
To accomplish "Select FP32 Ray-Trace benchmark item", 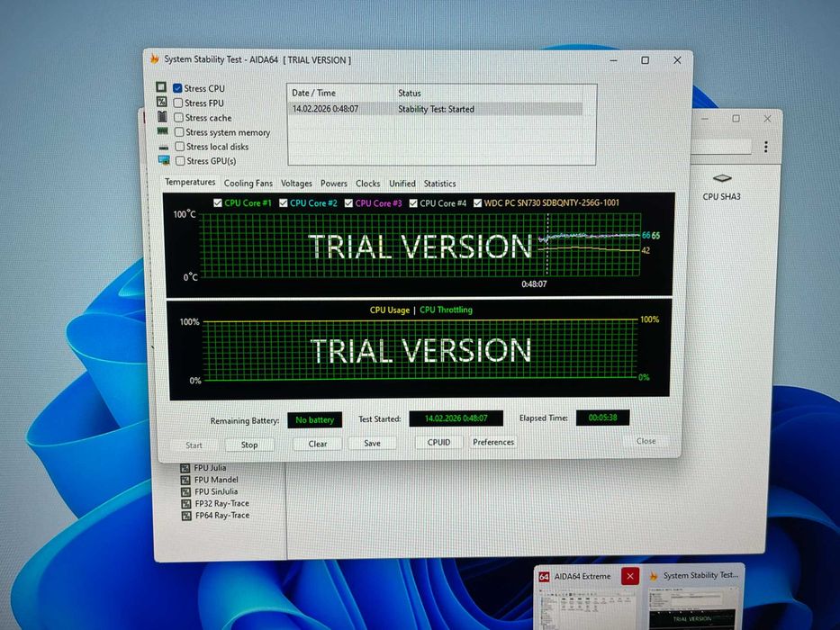I will [x=221, y=503].
